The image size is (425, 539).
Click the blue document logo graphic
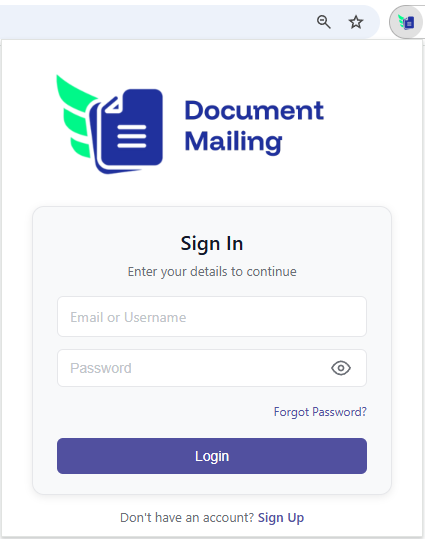127,131
